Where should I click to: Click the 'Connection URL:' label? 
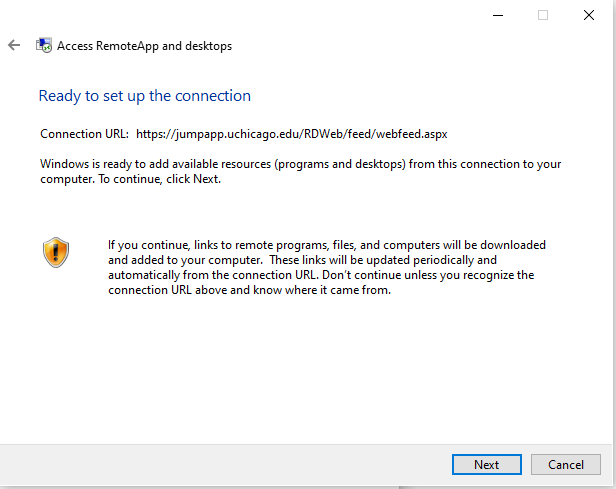click(84, 133)
